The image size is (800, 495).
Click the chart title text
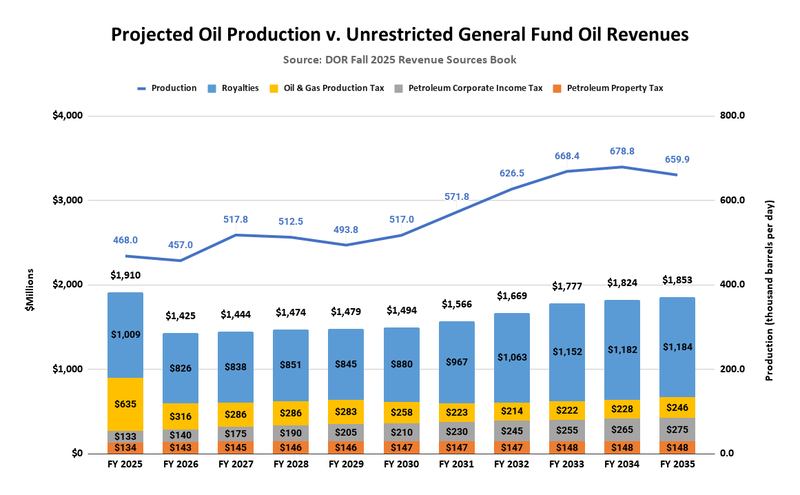[400, 36]
